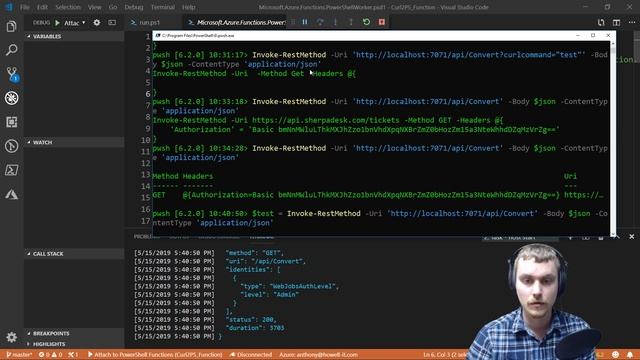640x360 pixels.
Task: Open the terminal task selector dropdown in panel
Action: coord(520,238)
